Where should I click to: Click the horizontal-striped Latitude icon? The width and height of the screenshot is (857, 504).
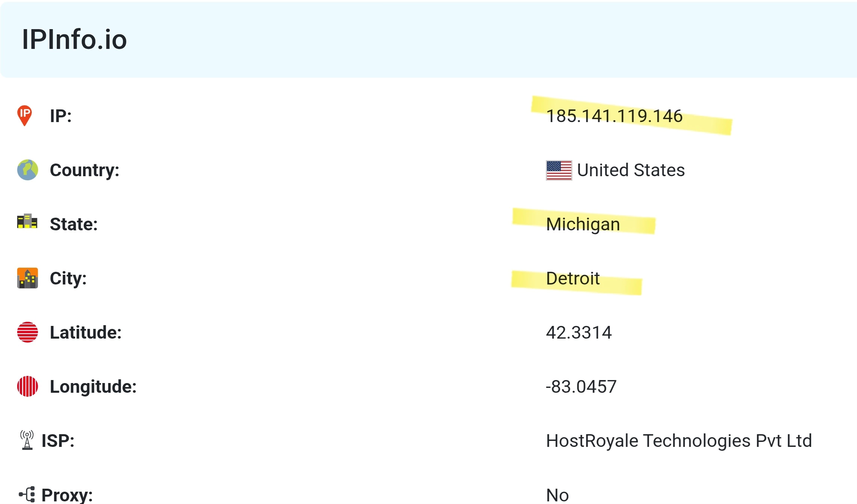tap(28, 332)
